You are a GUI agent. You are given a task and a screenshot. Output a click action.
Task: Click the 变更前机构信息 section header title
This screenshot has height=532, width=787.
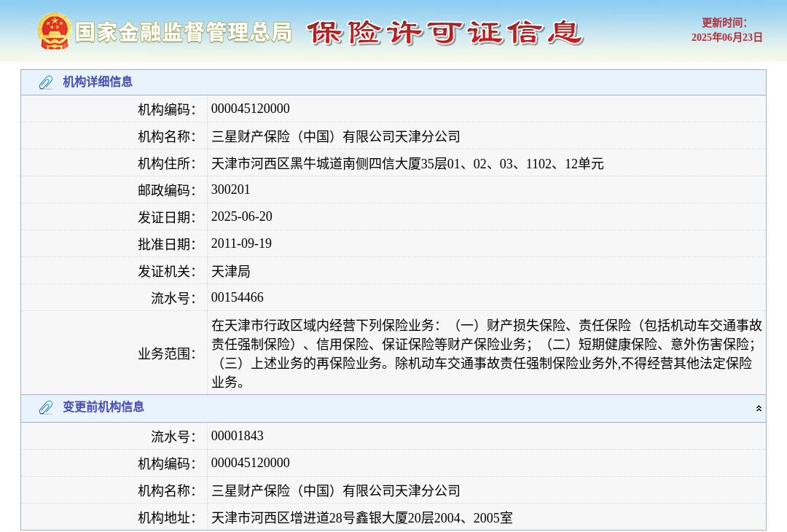pos(103,407)
